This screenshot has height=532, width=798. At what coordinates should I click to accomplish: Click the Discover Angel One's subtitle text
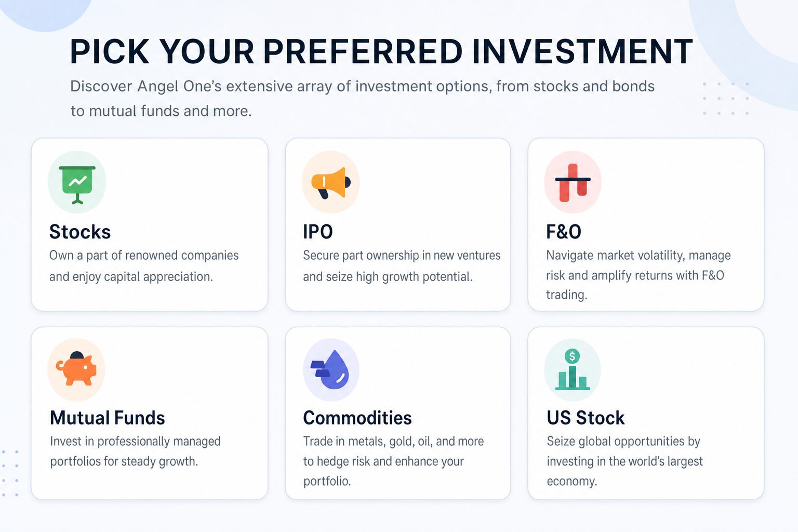pyautogui.click(x=363, y=98)
